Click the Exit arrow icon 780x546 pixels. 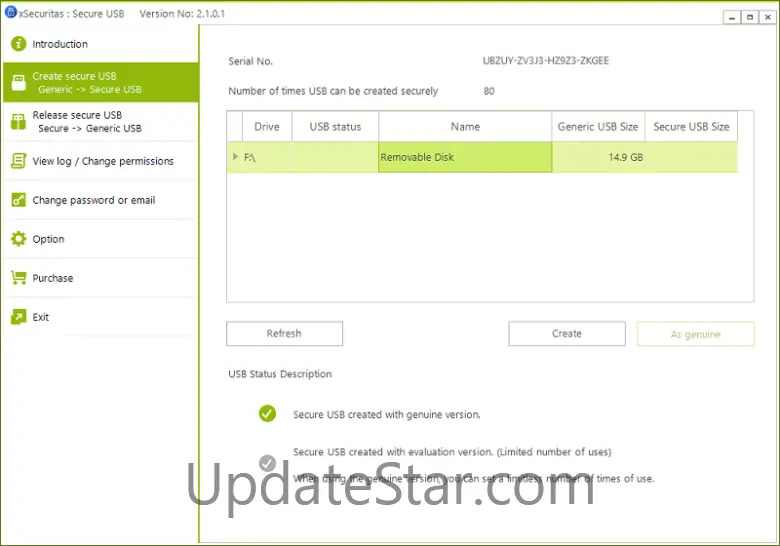click(x=18, y=316)
